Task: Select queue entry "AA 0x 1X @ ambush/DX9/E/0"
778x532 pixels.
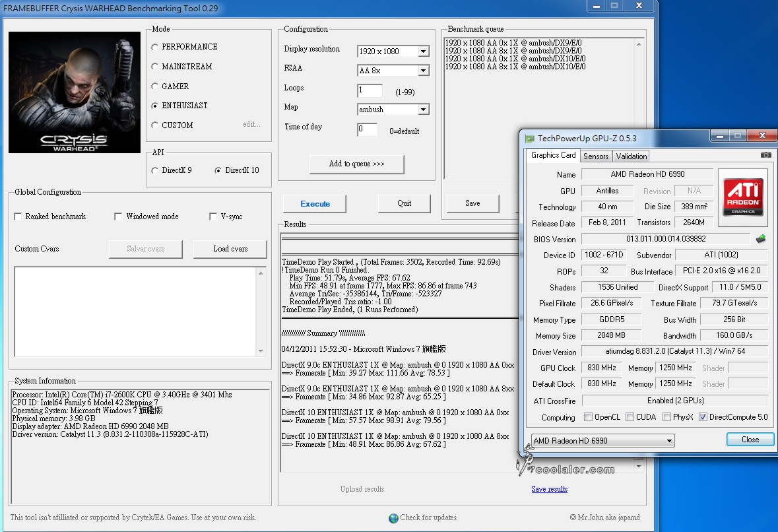Action: pyautogui.click(x=513, y=43)
